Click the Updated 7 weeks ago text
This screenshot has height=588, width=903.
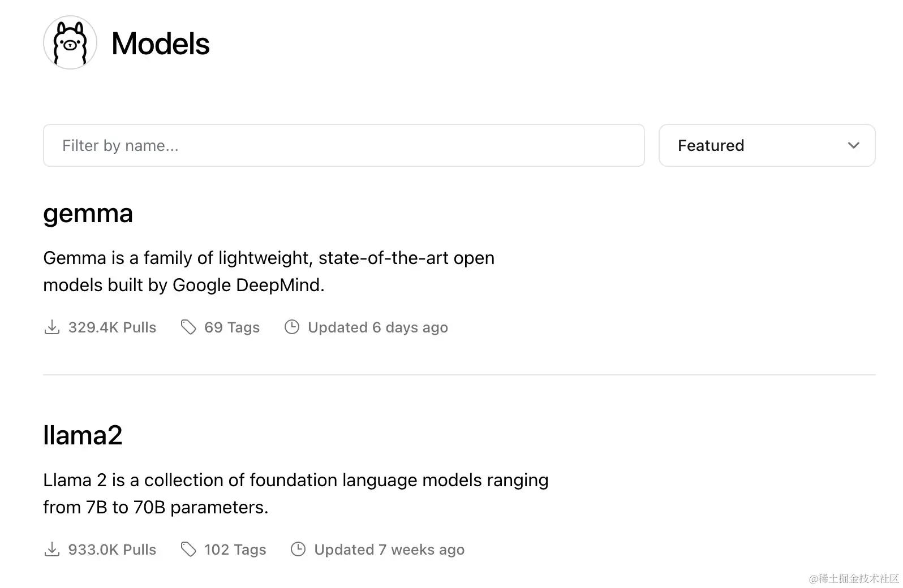[x=389, y=550]
